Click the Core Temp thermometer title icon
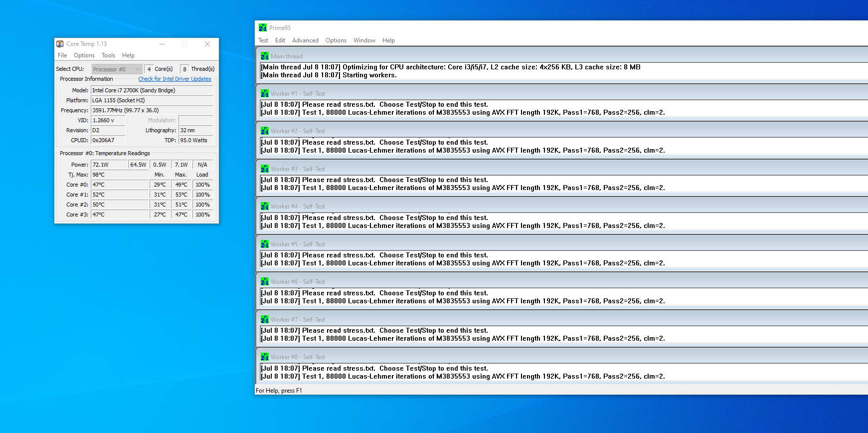This screenshot has width=868, height=433. (x=60, y=44)
